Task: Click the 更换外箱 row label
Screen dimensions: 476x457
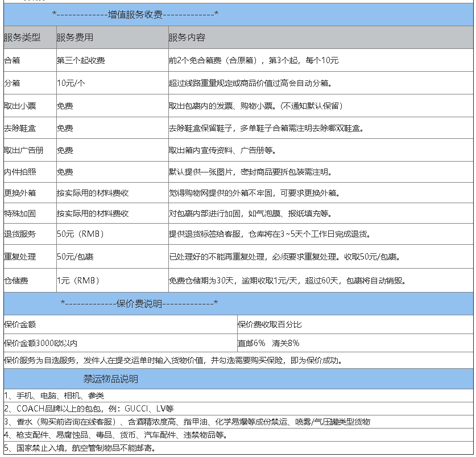Action: point(20,193)
